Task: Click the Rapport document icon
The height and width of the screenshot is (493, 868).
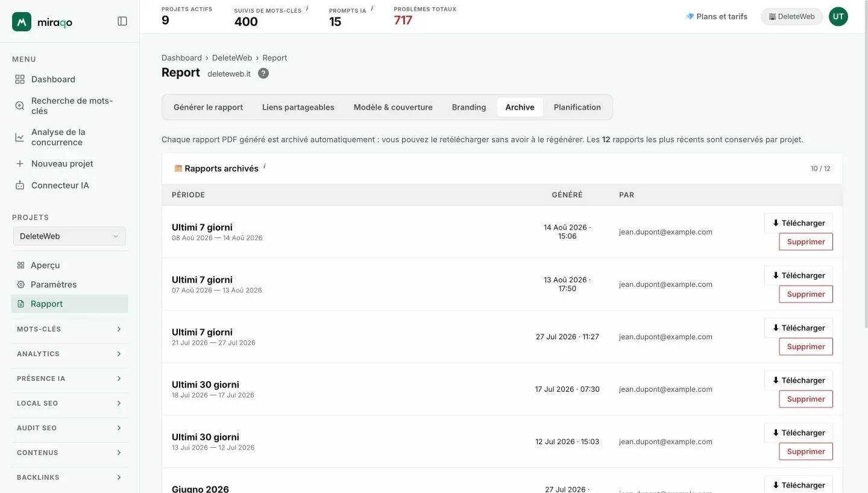Action: pos(21,304)
